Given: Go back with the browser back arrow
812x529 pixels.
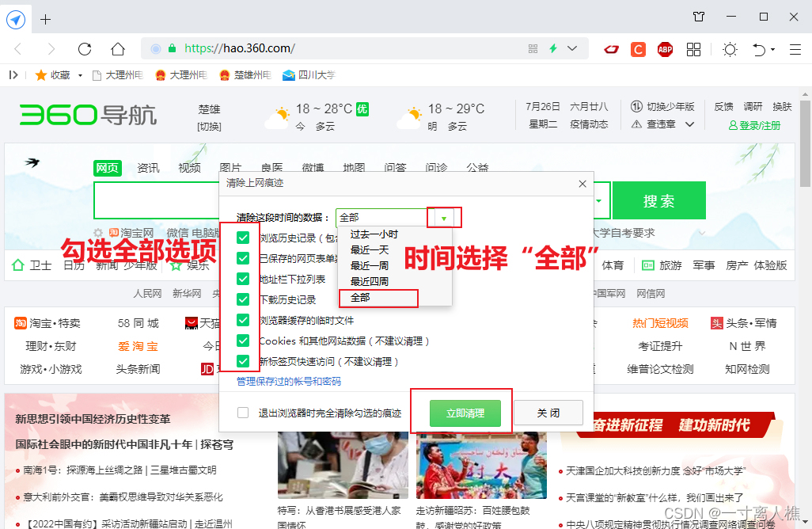Looking at the screenshot, I should 18,49.
